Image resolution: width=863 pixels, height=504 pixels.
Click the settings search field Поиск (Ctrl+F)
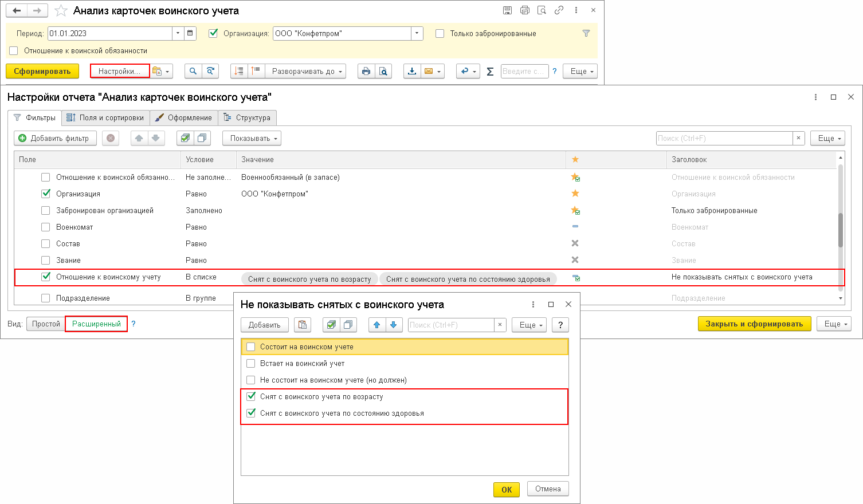point(724,138)
